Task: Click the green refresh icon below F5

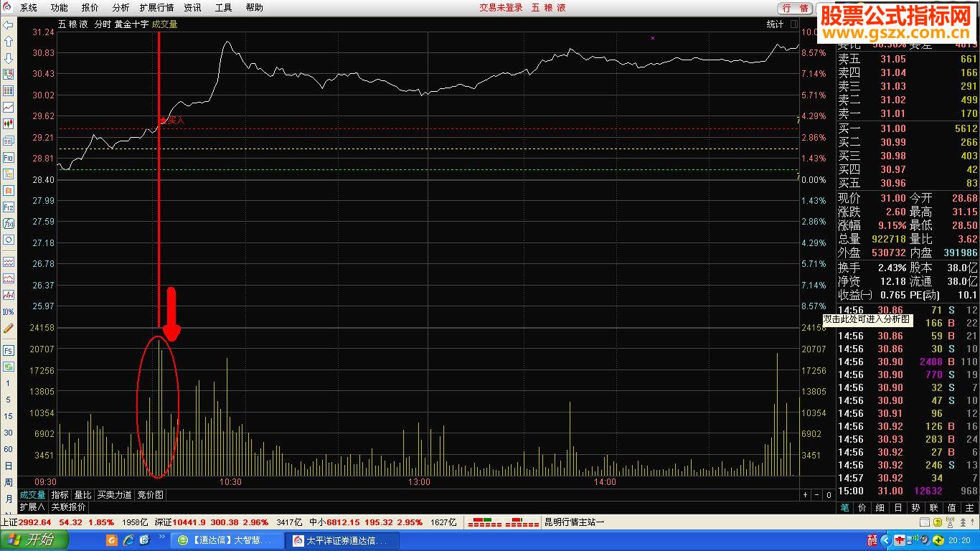Action: point(9,367)
